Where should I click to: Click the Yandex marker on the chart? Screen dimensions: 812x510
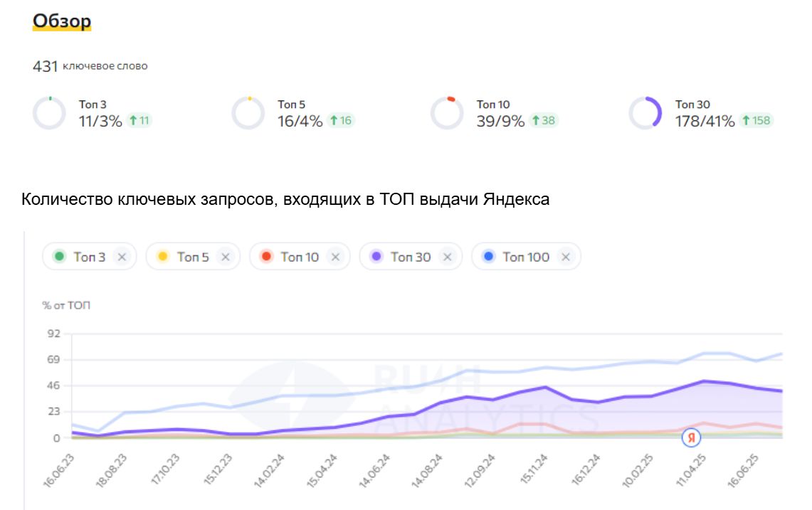coord(691,437)
